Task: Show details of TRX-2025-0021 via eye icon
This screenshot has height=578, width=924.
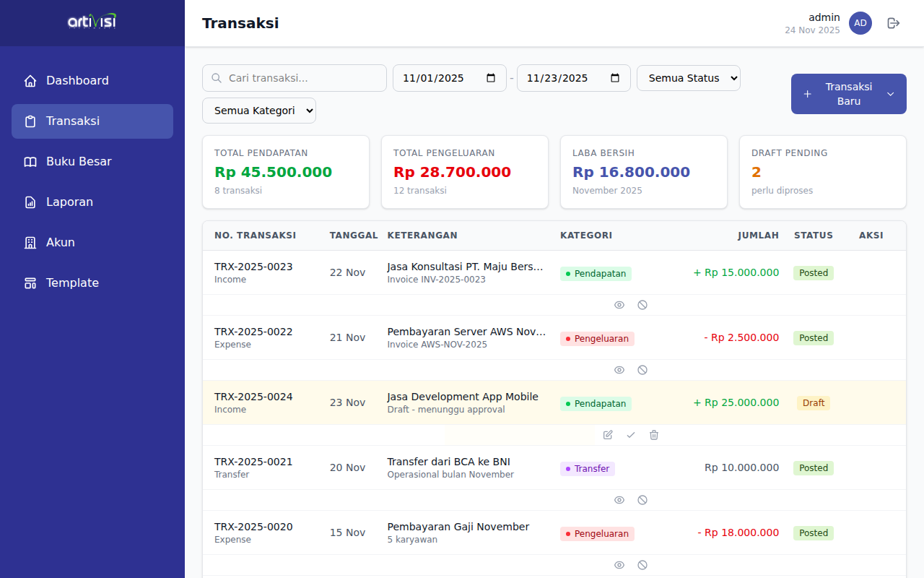Action: [619, 499]
